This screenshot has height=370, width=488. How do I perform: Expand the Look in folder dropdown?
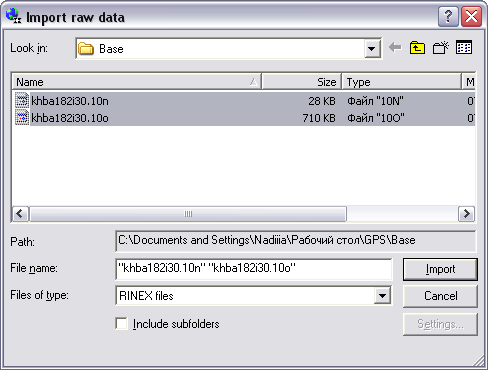[372, 49]
